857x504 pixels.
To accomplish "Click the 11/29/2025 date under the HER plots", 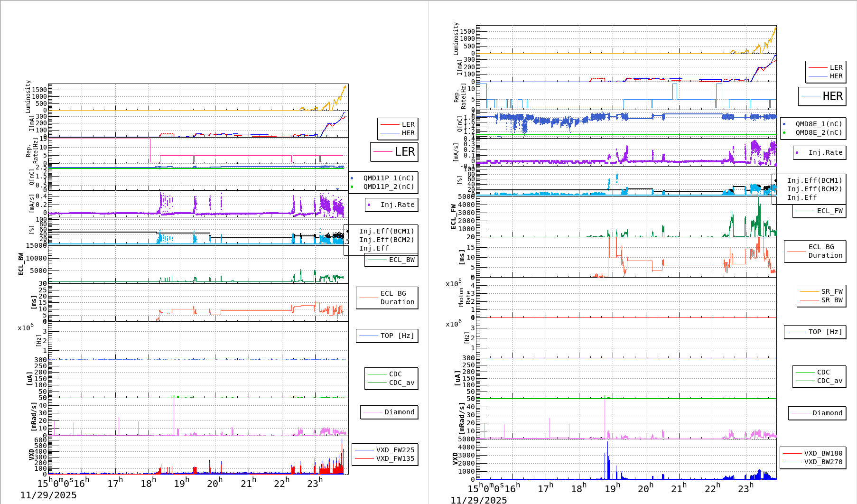I will click(x=478, y=500).
